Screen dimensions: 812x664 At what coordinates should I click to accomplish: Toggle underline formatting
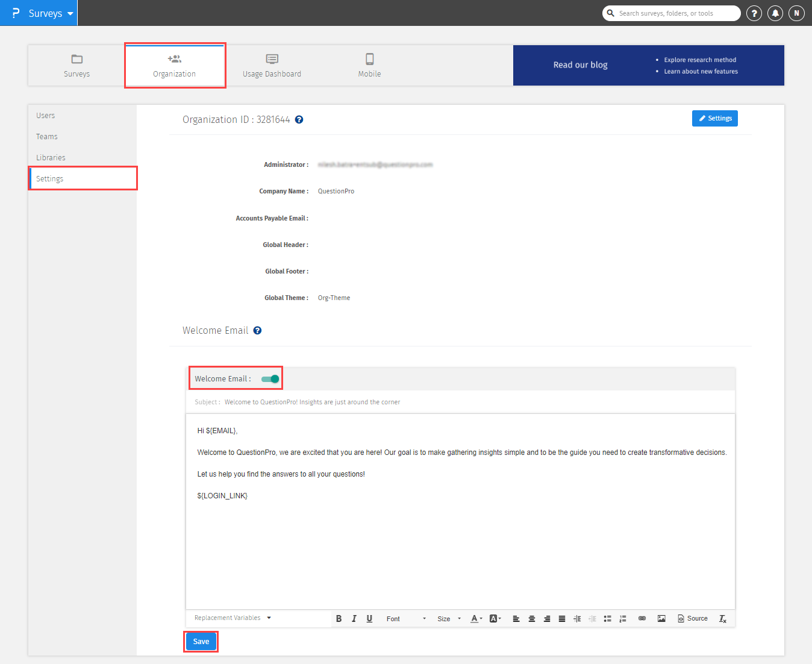tap(369, 618)
